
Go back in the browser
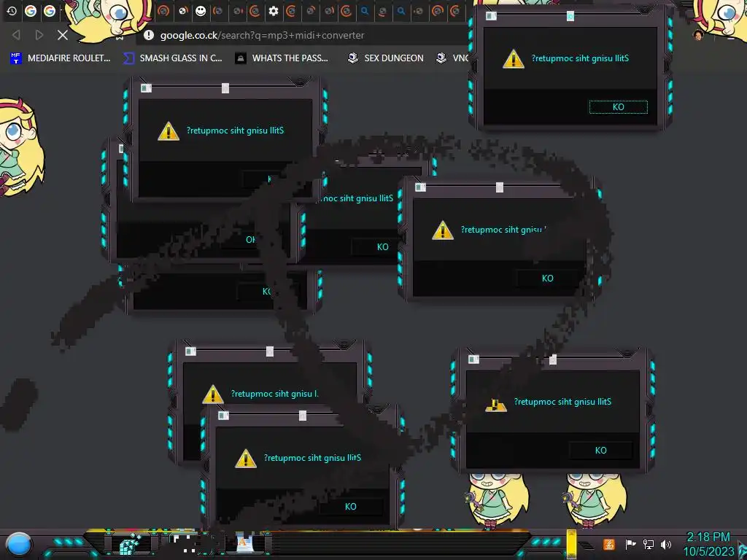[x=16, y=35]
